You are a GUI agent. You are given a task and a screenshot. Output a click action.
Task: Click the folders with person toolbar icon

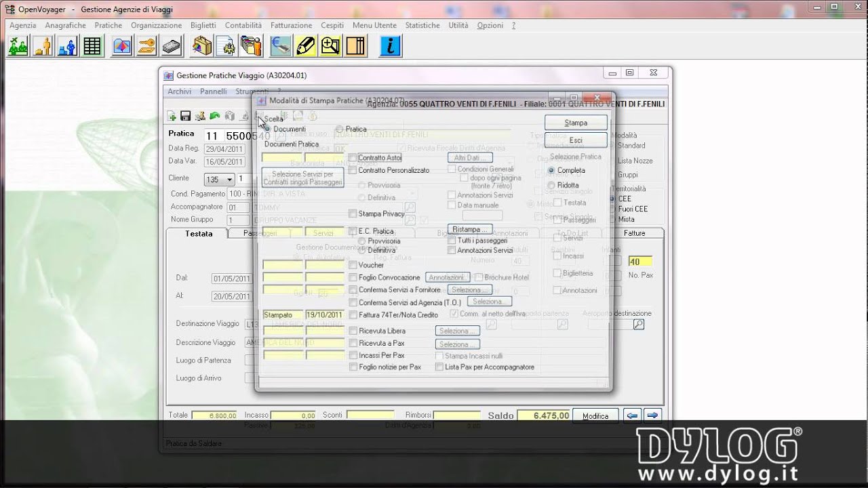point(251,46)
